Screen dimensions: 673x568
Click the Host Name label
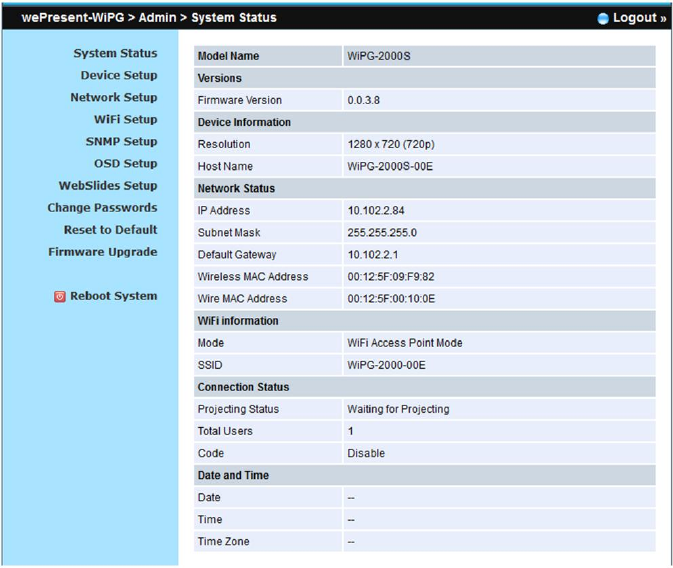click(x=225, y=167)
